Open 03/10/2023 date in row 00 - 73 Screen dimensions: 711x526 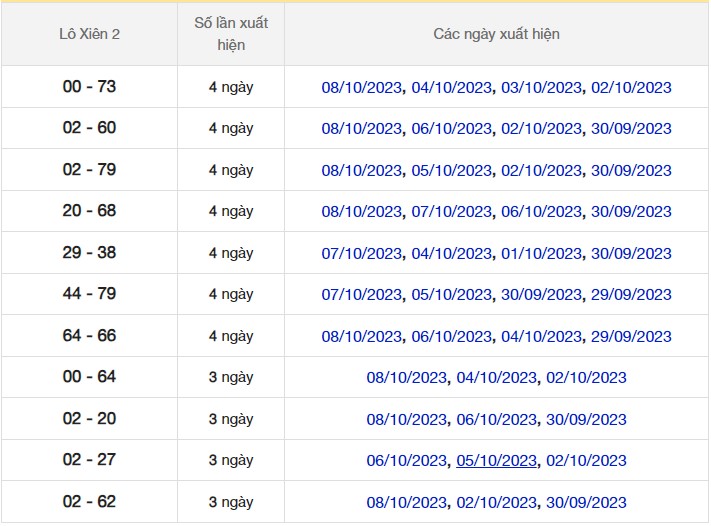(x=541, y=88)
